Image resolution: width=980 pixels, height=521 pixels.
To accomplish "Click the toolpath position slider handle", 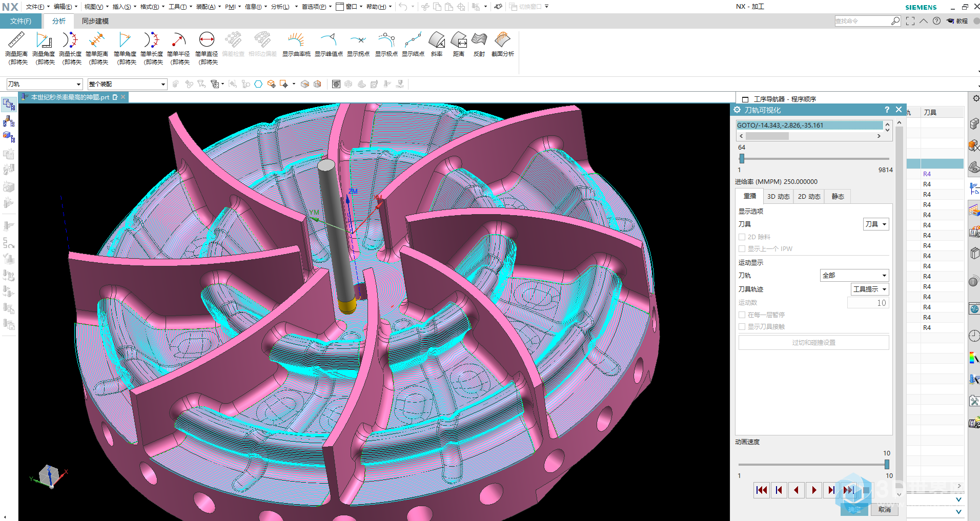I will tap(742, 159).
